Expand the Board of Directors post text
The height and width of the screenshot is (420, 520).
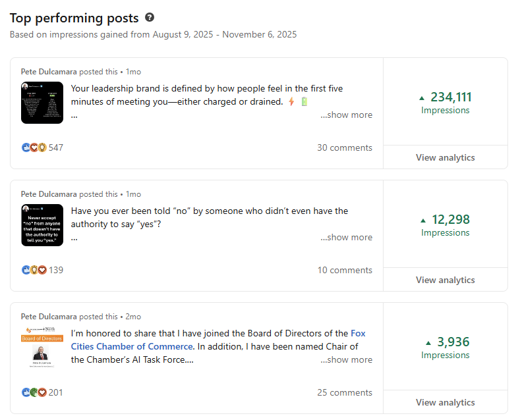coord(347,360)
